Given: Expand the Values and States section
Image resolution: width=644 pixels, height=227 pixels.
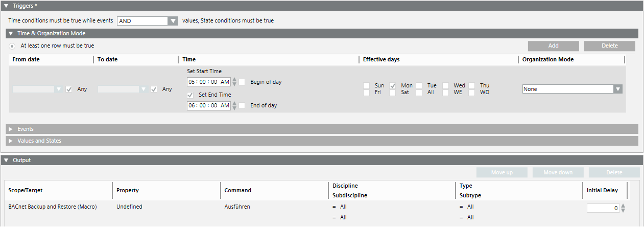Looking at the screenshot, I should (11, 141).
